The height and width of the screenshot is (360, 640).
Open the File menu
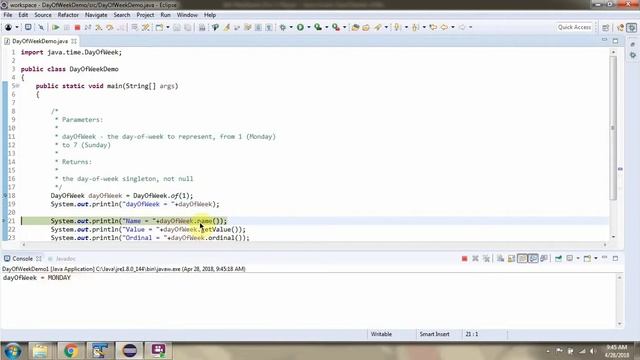[x=7, y=15]
